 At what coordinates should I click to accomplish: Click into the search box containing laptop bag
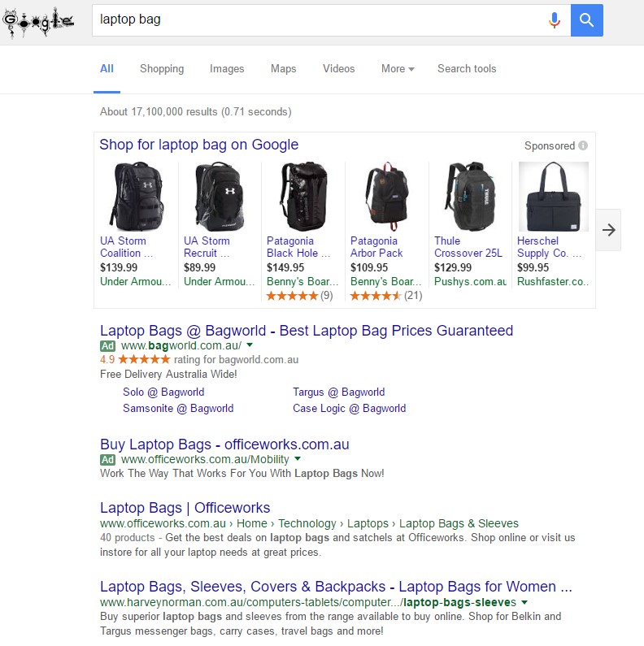[x=317, y=20]
